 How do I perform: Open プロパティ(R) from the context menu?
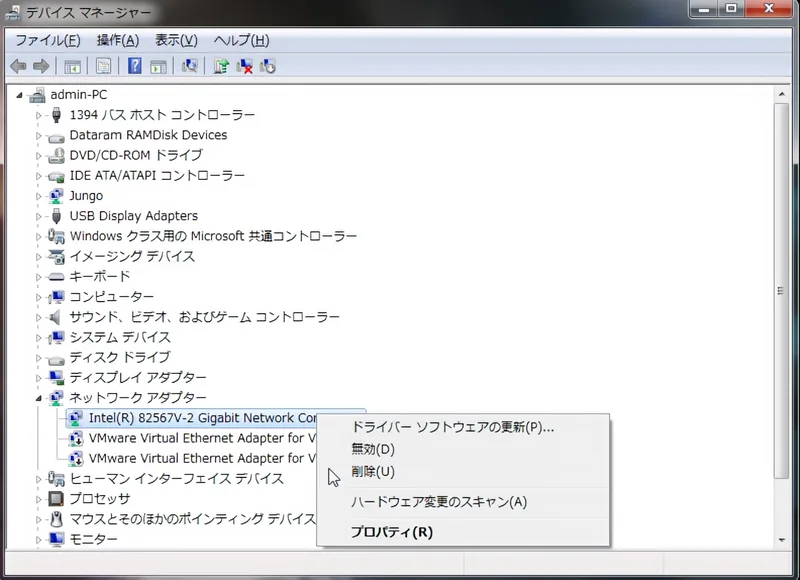click(391, 532)
